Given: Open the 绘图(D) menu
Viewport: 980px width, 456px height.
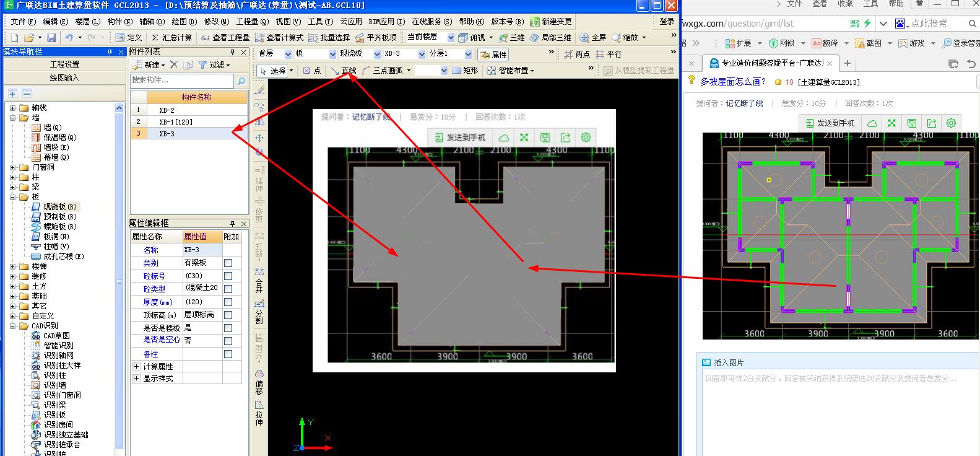Looking at the screenshot, I should tap(184, 22).
